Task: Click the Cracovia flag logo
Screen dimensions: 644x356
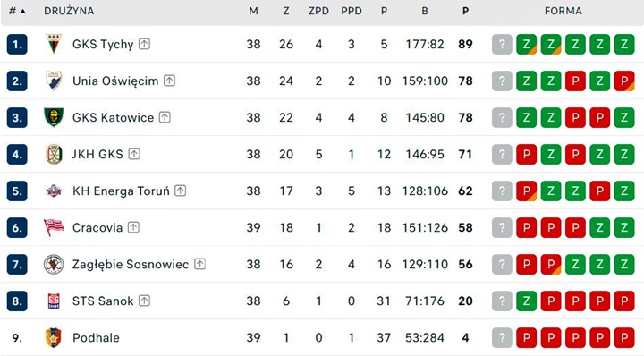Action: pos(54,227)
